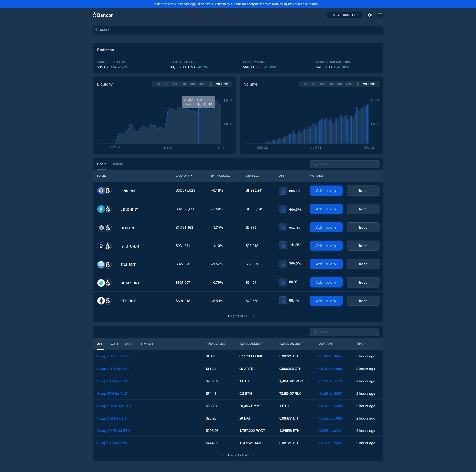Sort pools by Liquidity column
The height and width of the screenshot is (472, 476).
coord(184,176)
